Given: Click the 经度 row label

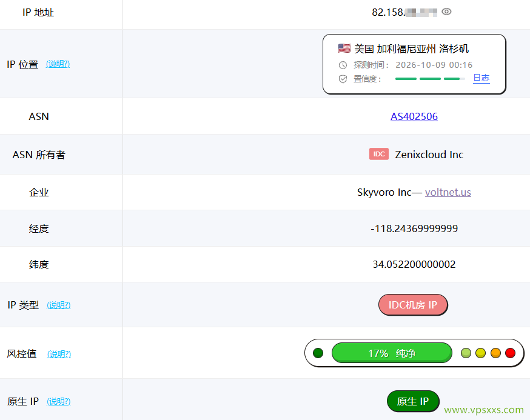Looking at the screenshot, I should pos(39,228).
